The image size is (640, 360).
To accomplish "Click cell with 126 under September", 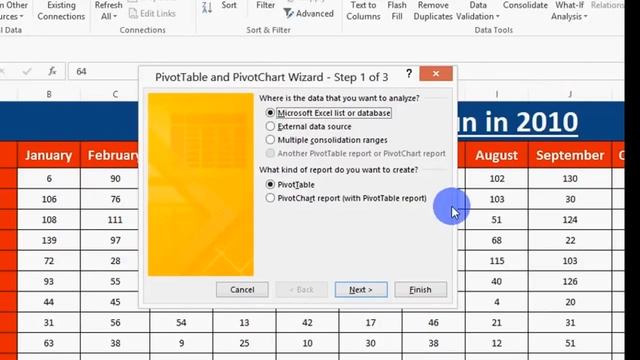I will click(x=570, y=281).
